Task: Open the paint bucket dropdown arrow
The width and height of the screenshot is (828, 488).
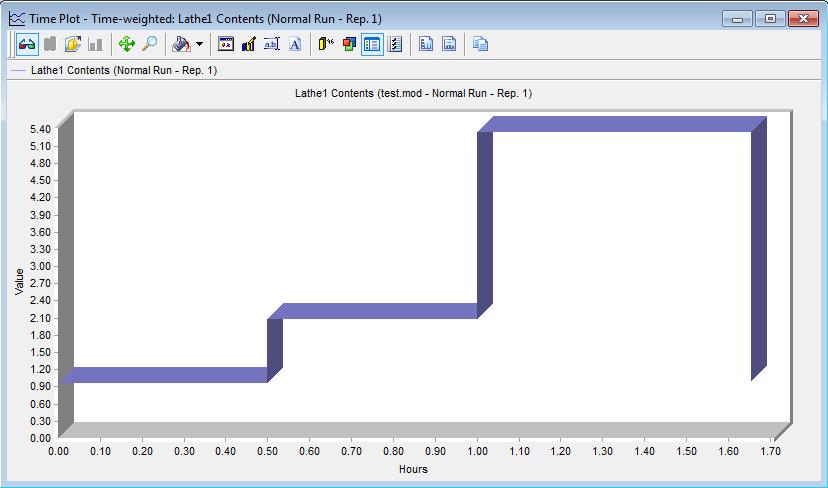Action: click(200, 44)
